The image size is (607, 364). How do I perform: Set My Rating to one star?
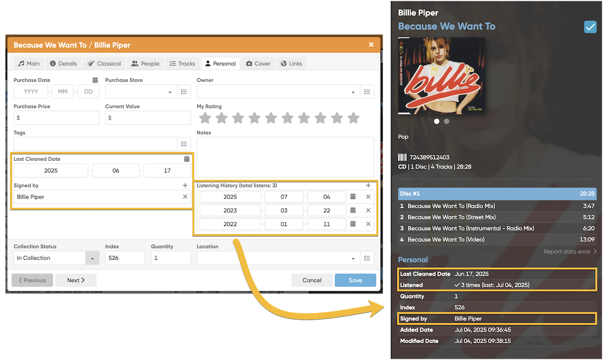point(205,118)
